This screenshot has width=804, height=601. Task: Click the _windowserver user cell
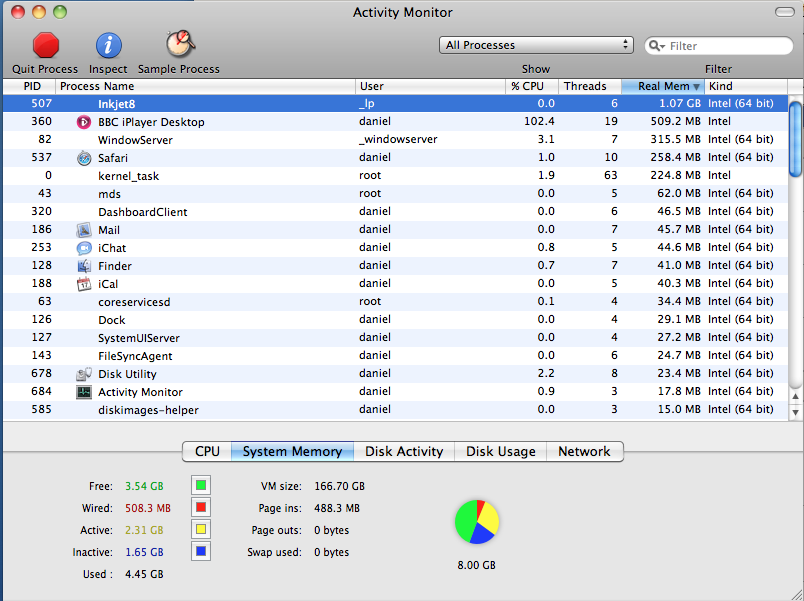pos(398,139)
